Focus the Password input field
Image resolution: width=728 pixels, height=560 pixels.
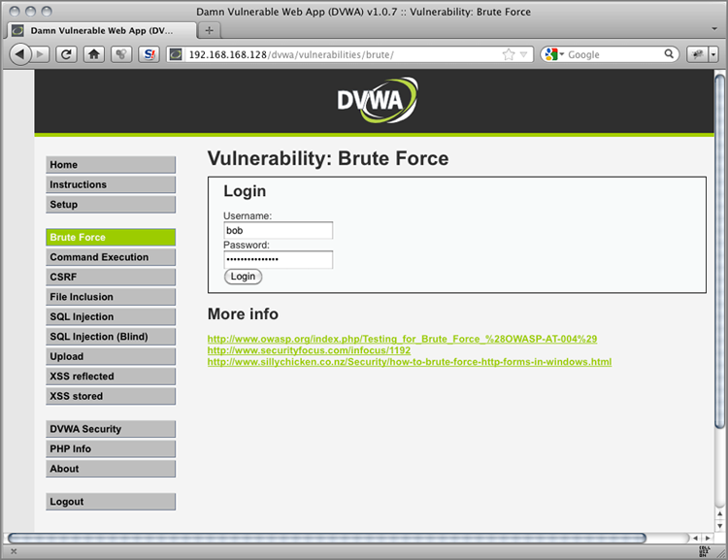pyautogui.click(x=278, y=260)
